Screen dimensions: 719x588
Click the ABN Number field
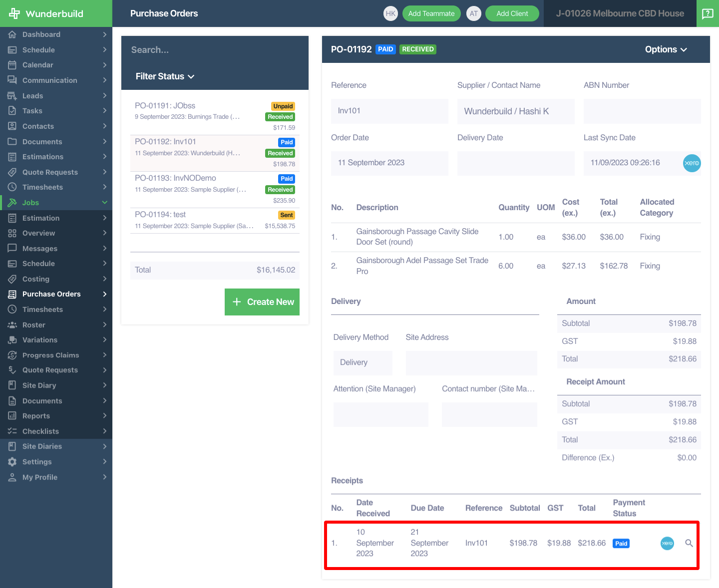tap(642, 111)
